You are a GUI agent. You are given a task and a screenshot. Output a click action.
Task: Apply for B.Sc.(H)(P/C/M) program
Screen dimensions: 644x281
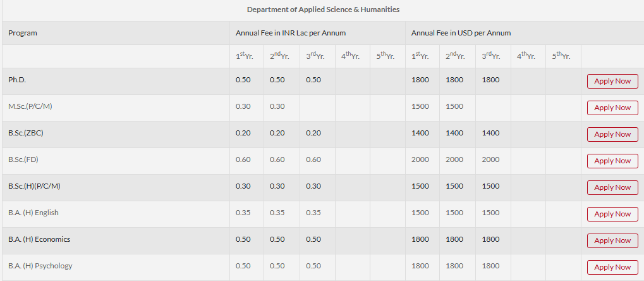click(612, 187)
